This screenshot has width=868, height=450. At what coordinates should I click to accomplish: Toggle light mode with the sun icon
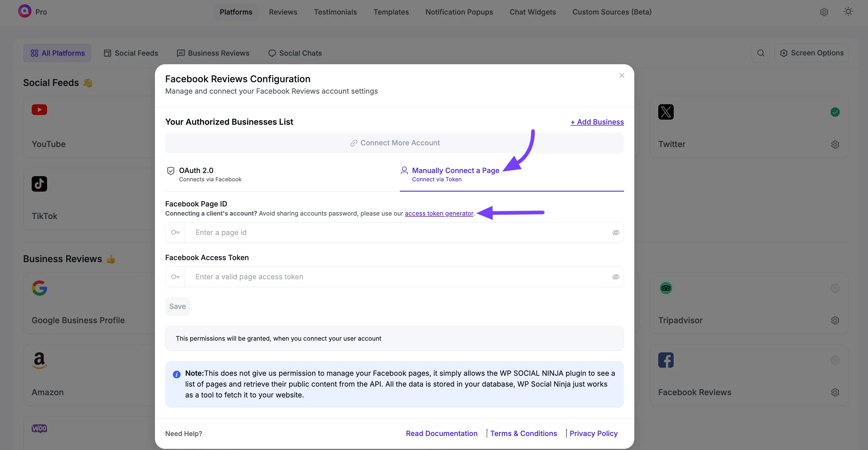pos(848,12)
